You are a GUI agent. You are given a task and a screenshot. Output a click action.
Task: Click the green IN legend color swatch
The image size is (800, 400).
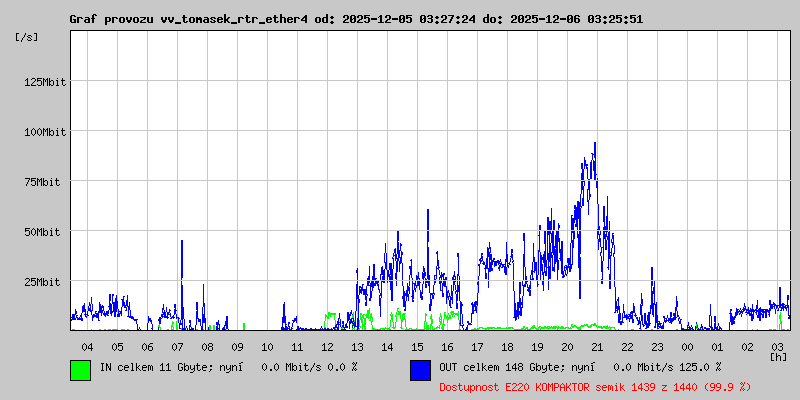81,370
